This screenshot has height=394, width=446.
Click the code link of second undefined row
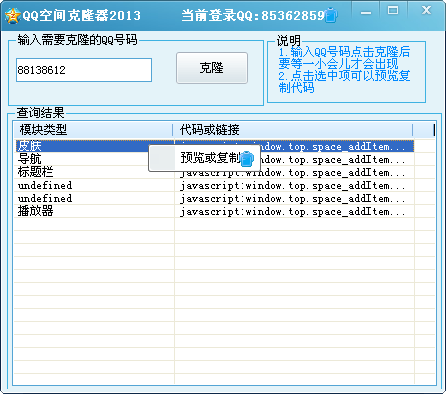[x=293, y=198]
